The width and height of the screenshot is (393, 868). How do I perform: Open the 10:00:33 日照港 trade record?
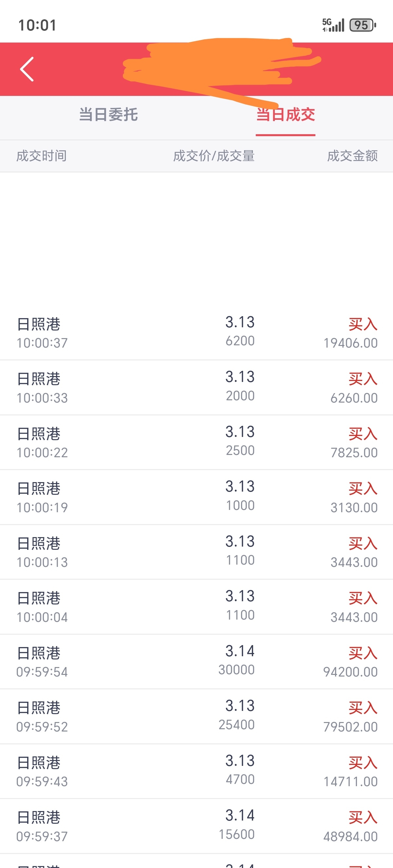coord(196,387)
